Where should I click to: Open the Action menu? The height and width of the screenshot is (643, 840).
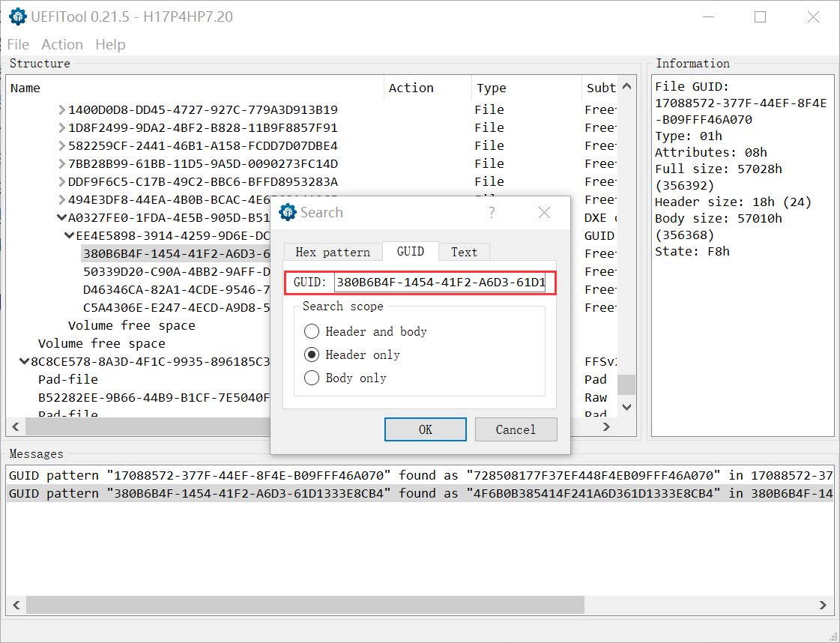(x=62, y=44)
